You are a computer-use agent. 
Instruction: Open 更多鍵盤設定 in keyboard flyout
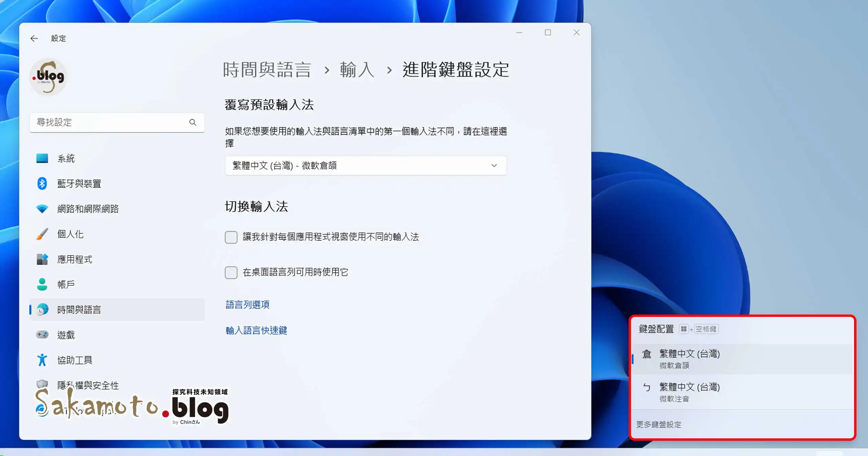tap(658, 424)
